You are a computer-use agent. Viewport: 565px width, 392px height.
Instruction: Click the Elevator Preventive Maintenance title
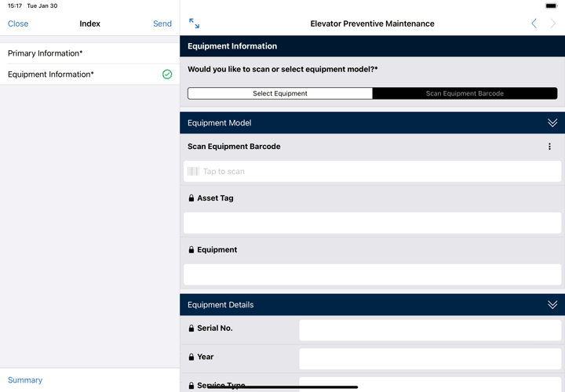[372, 24]
